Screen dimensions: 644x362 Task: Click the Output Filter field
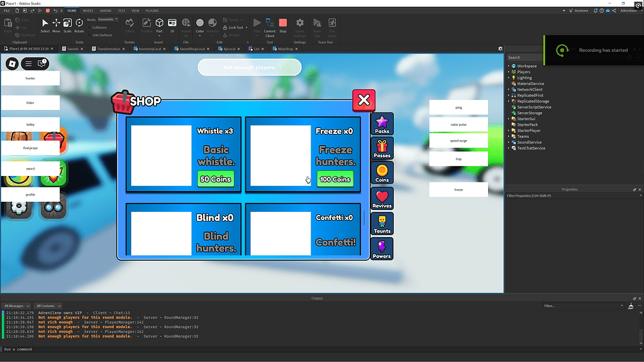pyautogui.click(x=583, y=306)
